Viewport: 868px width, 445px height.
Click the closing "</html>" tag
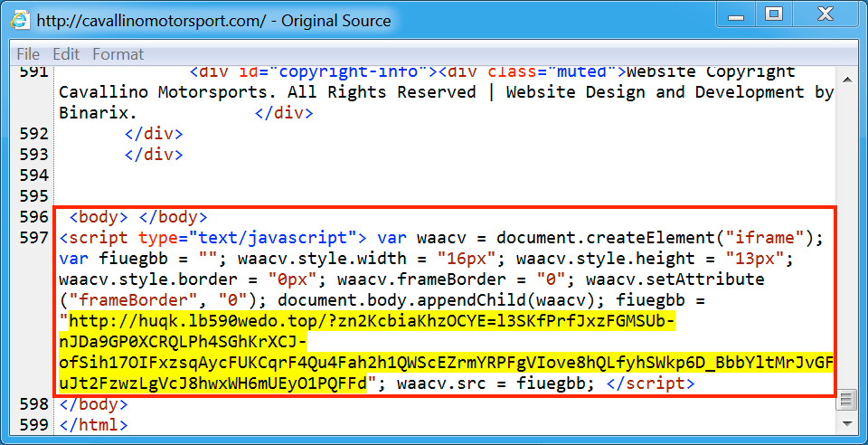point(93,426)
